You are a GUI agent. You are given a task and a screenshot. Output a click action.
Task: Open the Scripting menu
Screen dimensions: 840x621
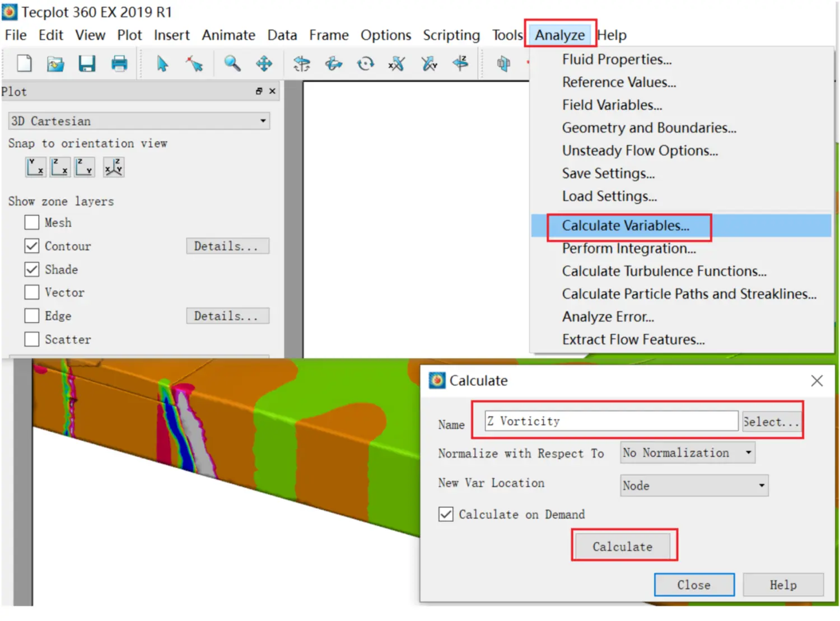(451, 35)
